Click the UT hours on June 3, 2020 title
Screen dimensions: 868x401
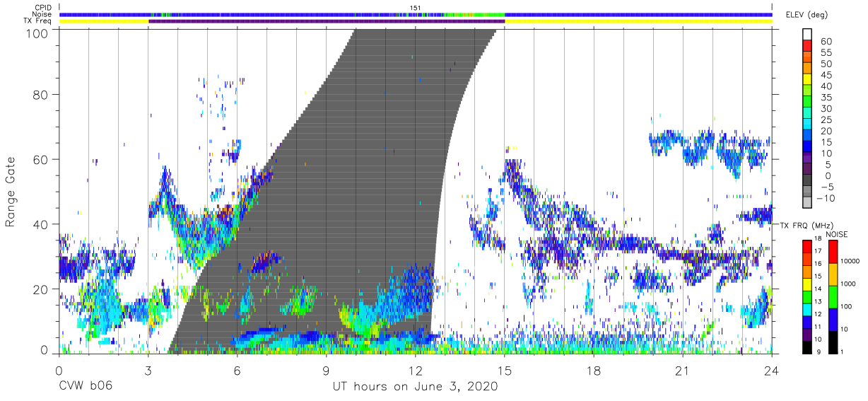coord(416,387)
